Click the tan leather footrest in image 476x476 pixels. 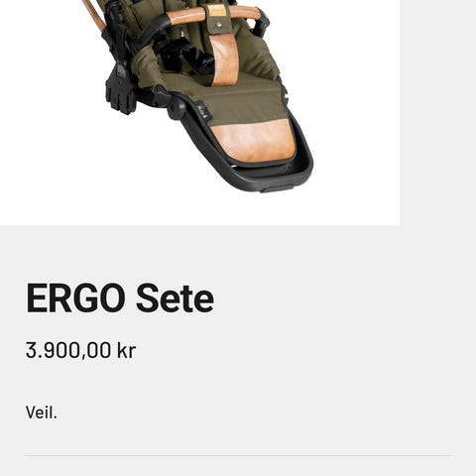tap(251, 141)
